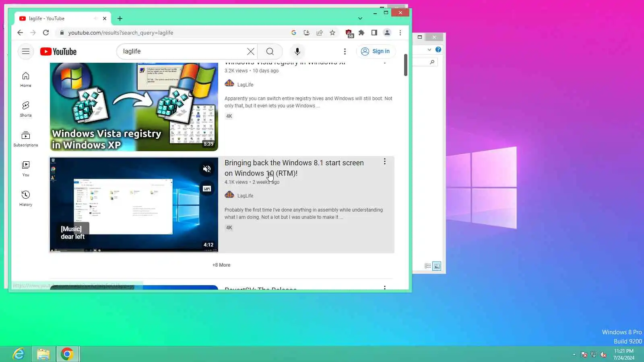Open Shorts in the YouTube sidebar
Image resolution: width=644 pixels, height=362 pixels.
coord(26,109)
